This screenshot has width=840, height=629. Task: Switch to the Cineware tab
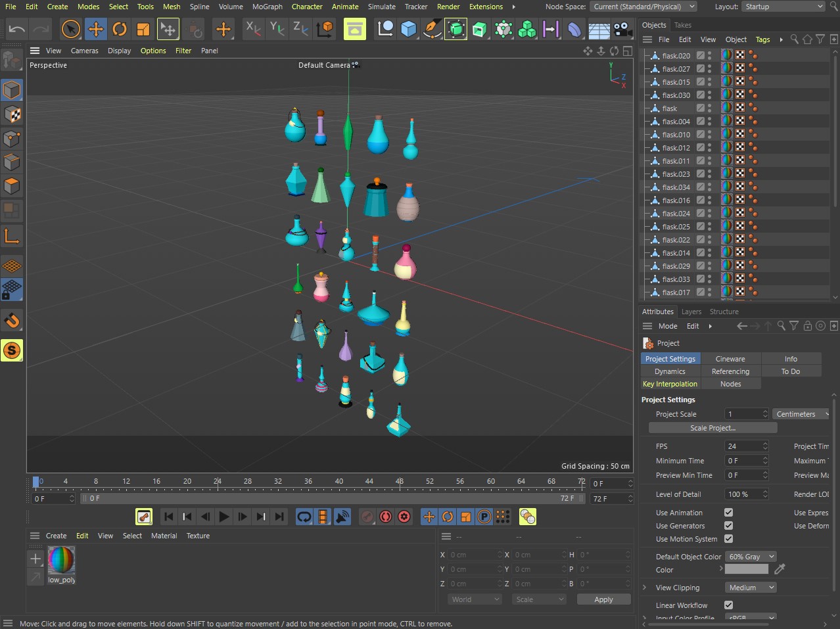coord(730,359)
